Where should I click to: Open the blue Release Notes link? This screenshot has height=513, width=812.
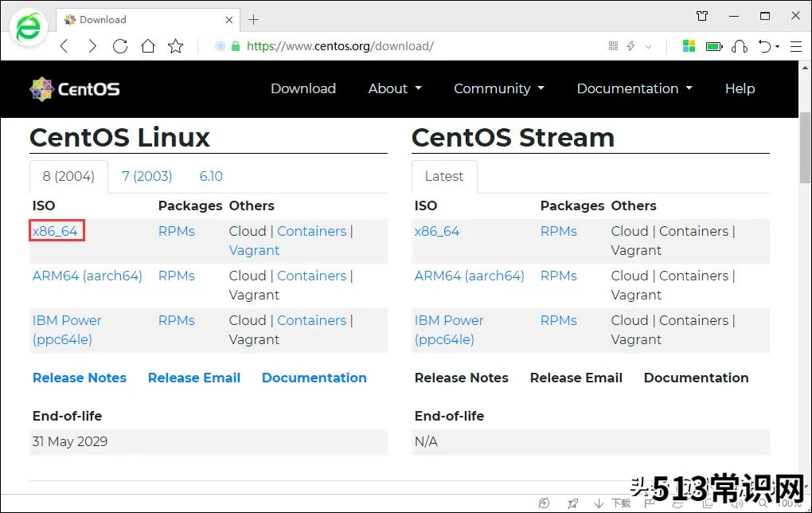[80, 378]
